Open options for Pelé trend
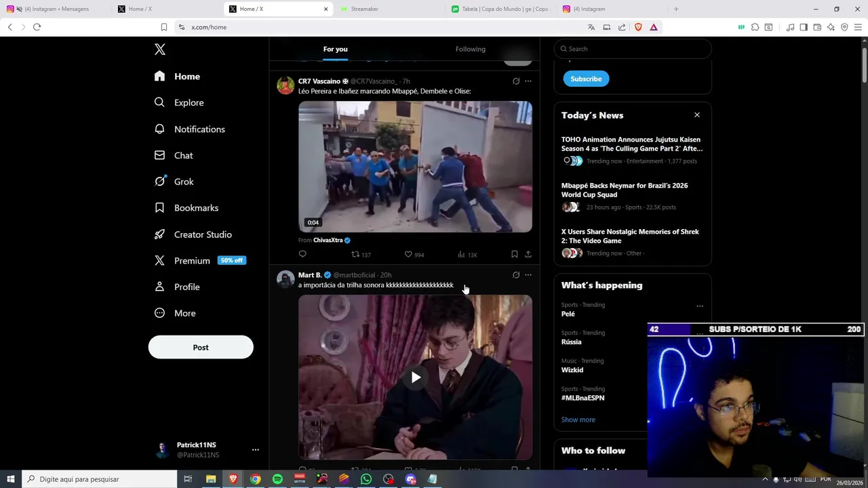 [x=699, y=306]
